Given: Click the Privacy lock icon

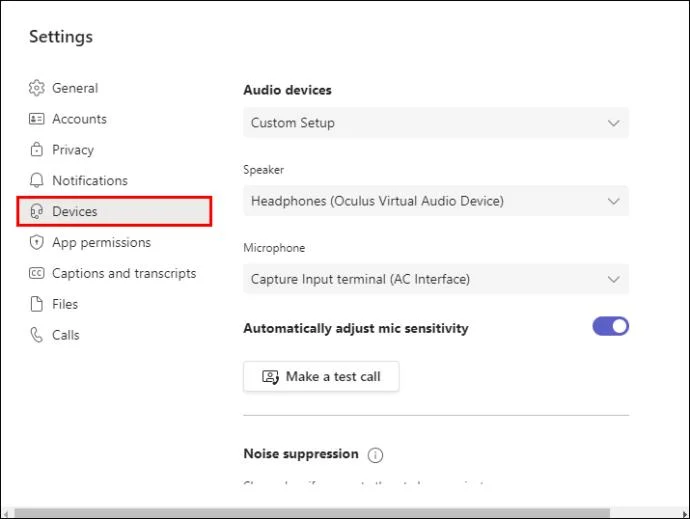Looking at the screenshot, I should click(37, 150).
